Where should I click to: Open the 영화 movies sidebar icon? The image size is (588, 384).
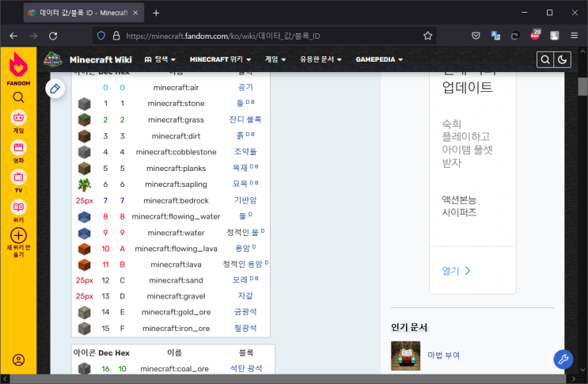tap(18, 147)
